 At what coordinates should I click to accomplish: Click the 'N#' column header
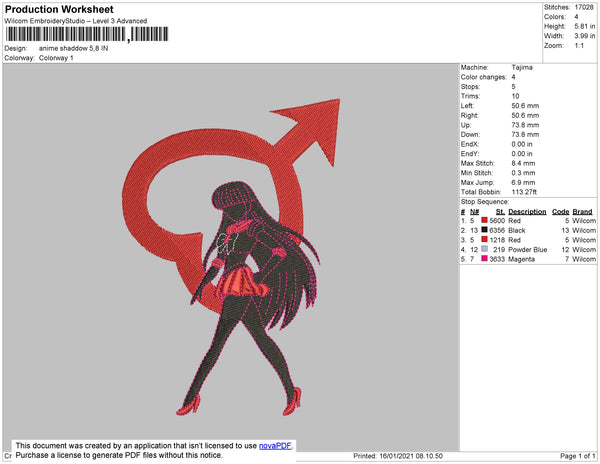coord(474,212)
